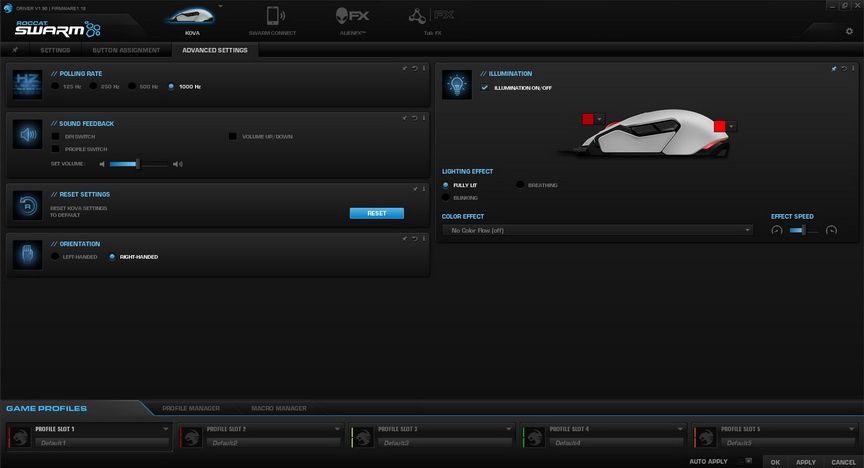
Task: Click the Polling Rate Hz icon
Action: pyautogui.click(x=28, y=84)
